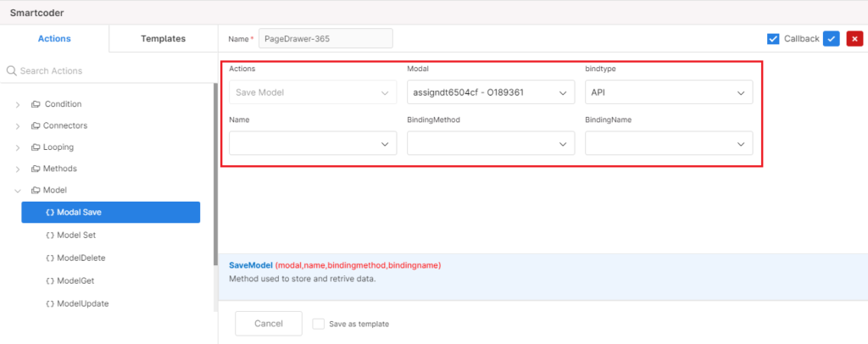Image resolution: width=868 pixels, height=344 pixels.
Task: Click the Connectors folder icon
Action: [36, 125]
